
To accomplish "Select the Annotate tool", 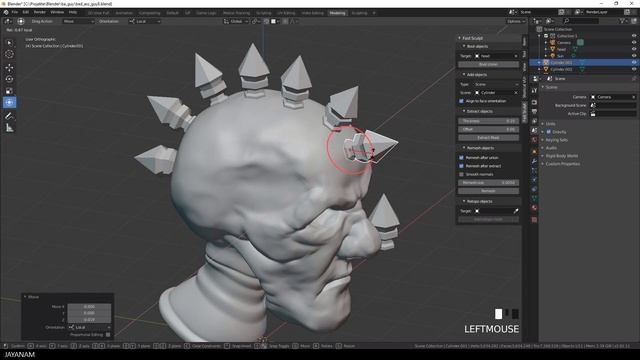I will coord(9,116).
